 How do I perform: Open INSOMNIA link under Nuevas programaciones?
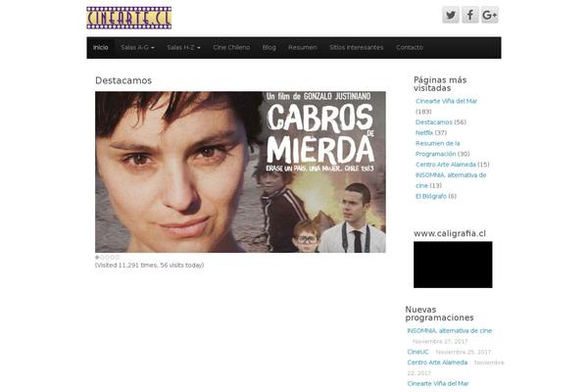click(449, 330)
